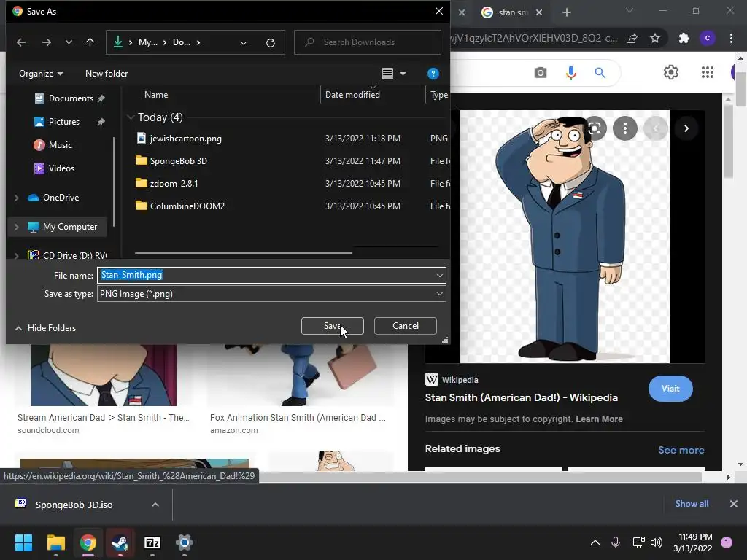Screen dimensions: 747x560
Task: Sort files by Name column
Action: coord(156,95)
